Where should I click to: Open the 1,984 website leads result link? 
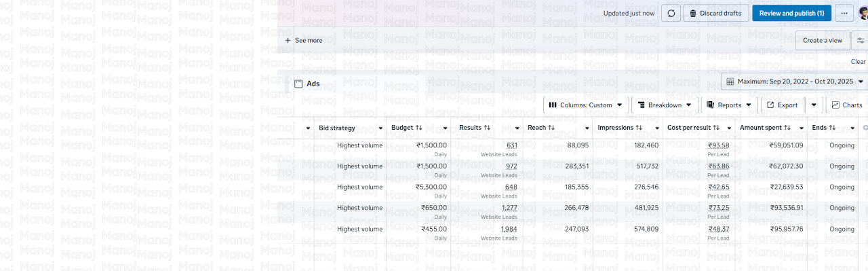509,229
